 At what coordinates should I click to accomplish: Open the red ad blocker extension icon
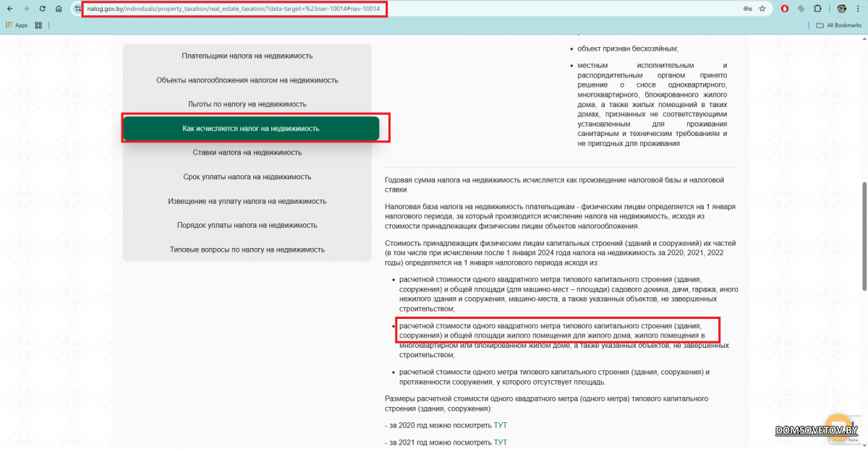[786, 9]
